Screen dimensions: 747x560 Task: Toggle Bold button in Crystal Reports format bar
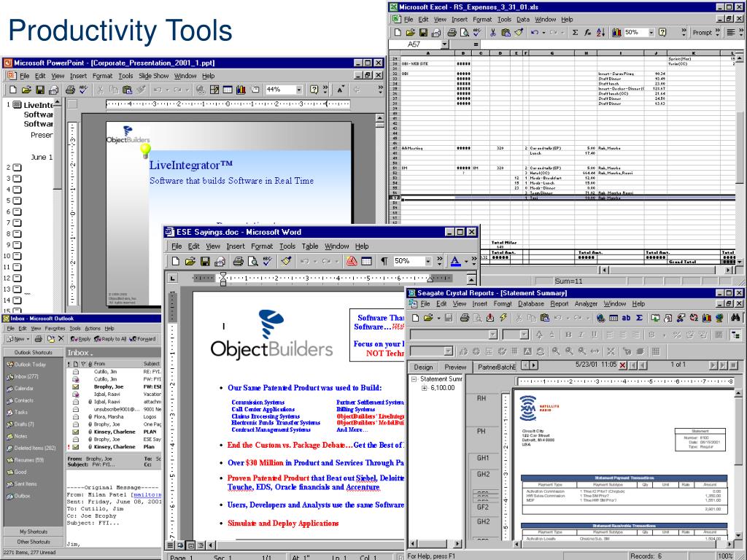tap(568, 335)
